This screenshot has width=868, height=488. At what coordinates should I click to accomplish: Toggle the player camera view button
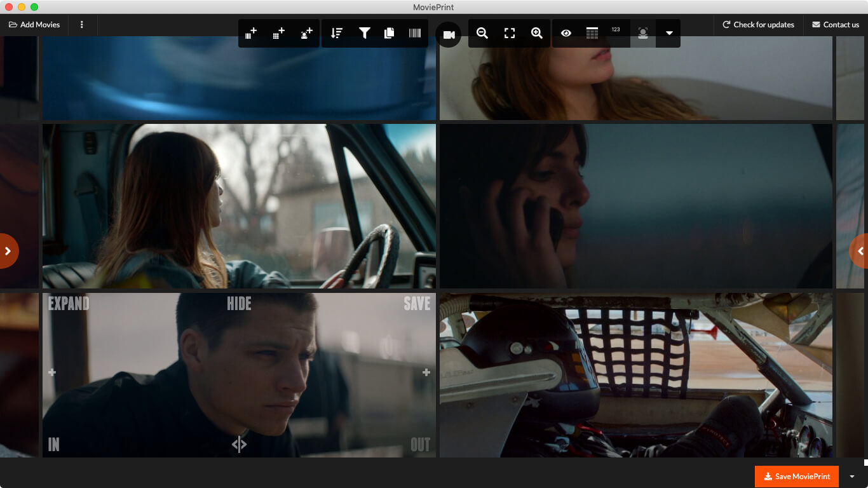[x=449, y=35]
